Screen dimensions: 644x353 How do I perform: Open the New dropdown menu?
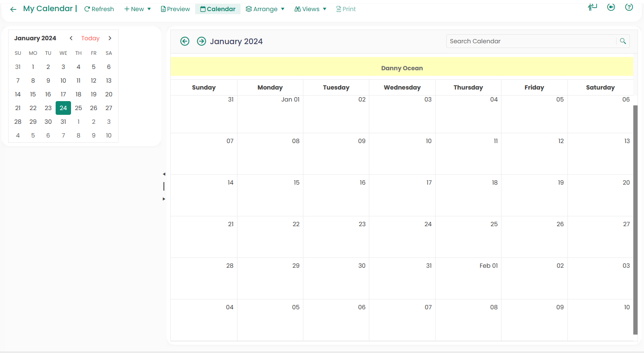pyautogui.click(x=137, y=9)
